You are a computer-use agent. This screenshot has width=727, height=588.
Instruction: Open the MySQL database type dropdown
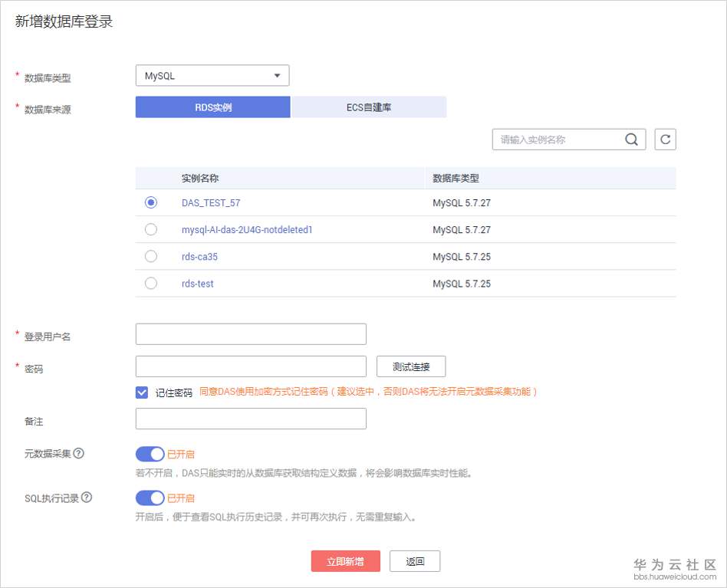pos(212,75)
